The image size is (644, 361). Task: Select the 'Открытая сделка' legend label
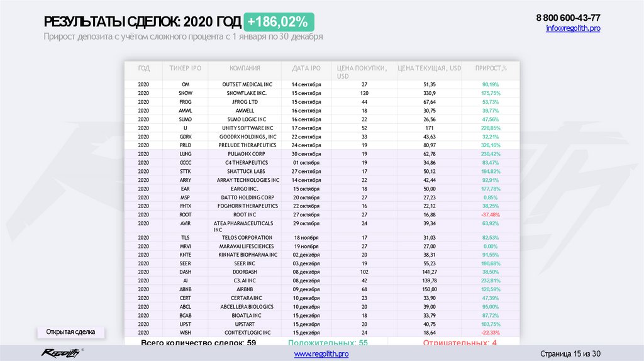pos(70,332)
